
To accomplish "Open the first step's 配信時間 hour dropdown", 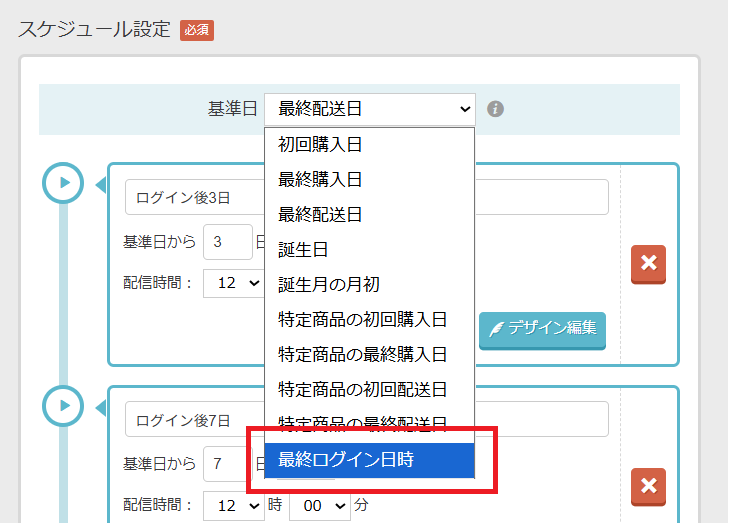I will pos(232,283).
